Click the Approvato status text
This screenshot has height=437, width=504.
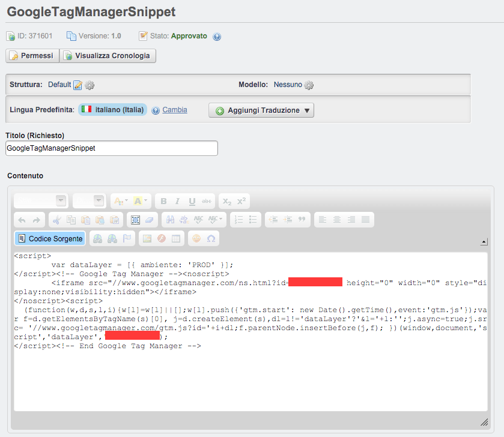click(189, 36)
